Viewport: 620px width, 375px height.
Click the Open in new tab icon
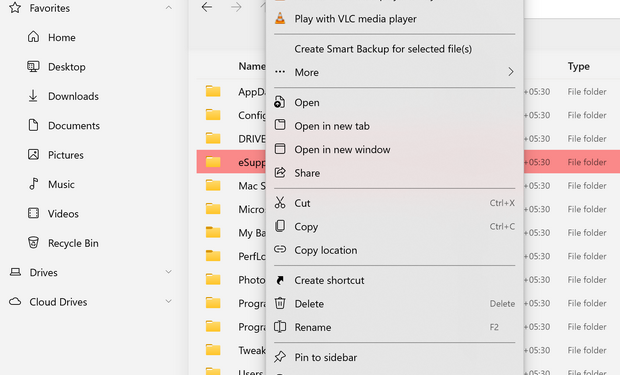click(x=280, y=125)
